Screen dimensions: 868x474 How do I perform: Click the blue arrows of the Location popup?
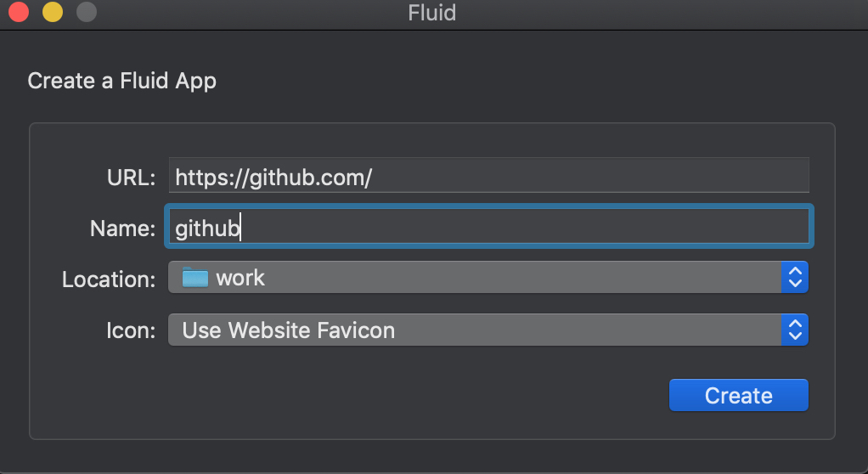(x=795, y=278)
